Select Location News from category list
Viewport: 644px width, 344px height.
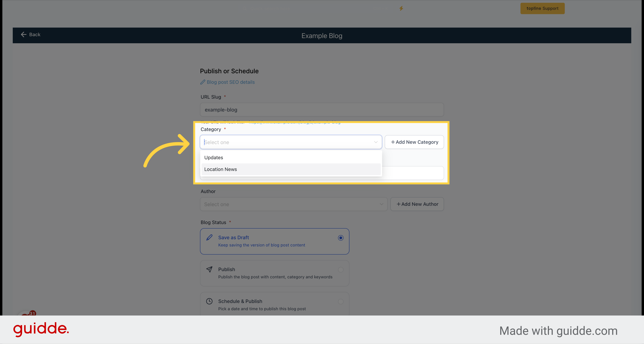point(290,169)
